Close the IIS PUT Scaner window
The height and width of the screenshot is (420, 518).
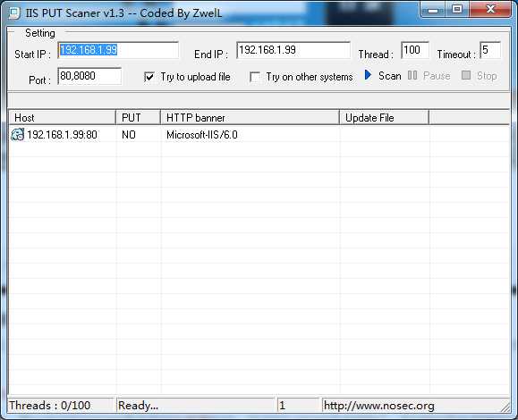[x=490, y=9]
